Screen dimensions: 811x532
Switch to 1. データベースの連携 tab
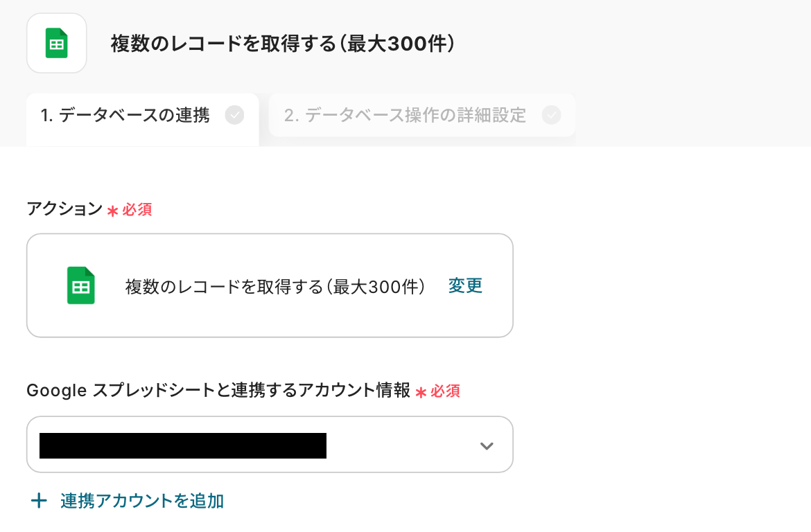125,116
